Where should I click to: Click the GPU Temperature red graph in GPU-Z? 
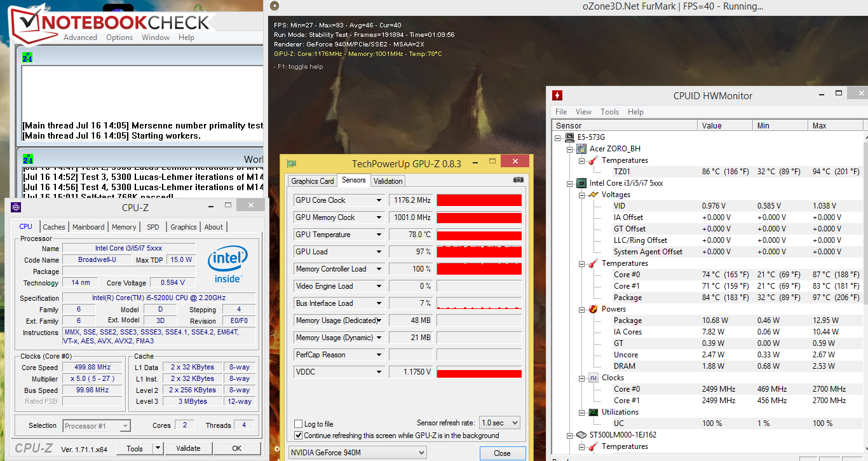(x=479, y=235)
